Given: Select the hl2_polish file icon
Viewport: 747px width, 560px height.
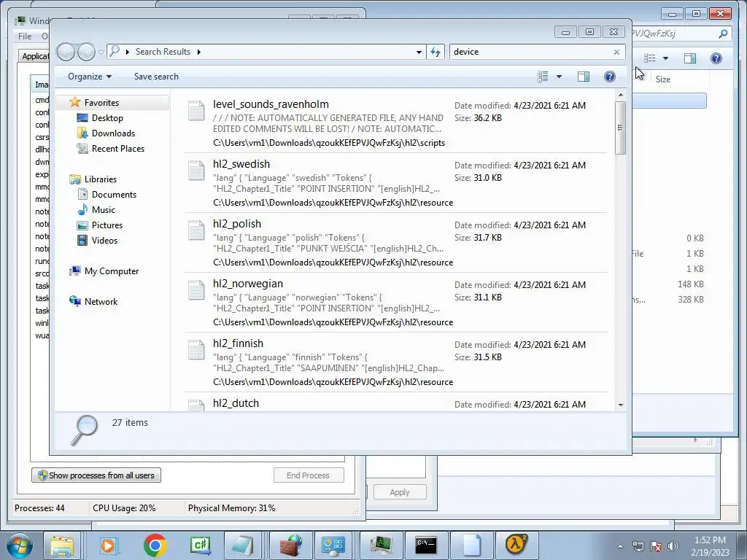Looking at the screenshot, I should click(x=196, y=230).
